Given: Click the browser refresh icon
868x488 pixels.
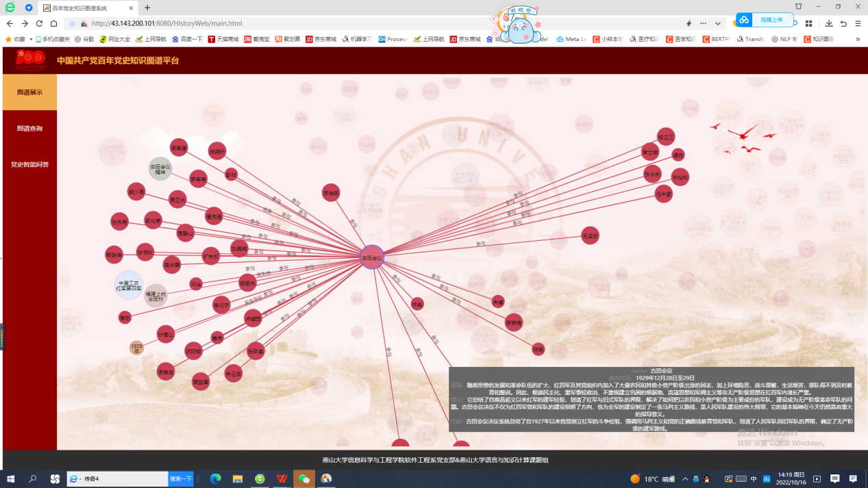Looking at the screenshot, I should [x=39, y=23].
